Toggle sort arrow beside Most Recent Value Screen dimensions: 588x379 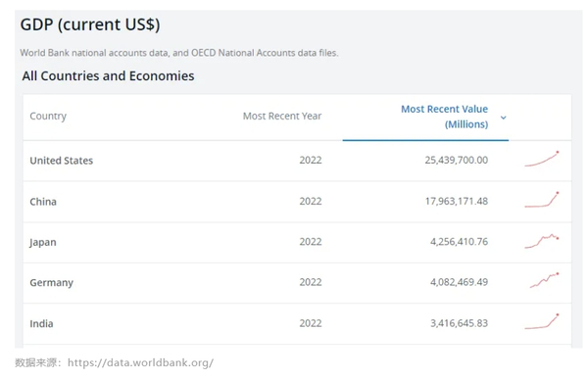tap(504, 118)
